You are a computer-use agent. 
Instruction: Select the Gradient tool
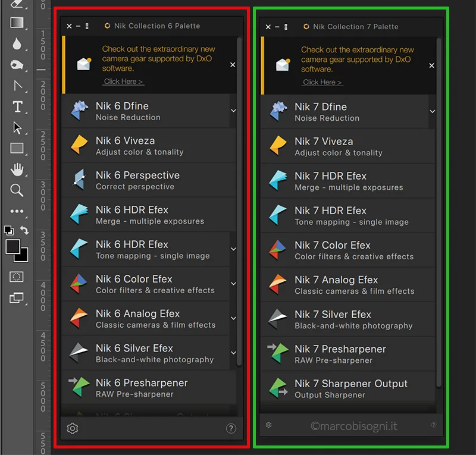[x=17, y=23]
